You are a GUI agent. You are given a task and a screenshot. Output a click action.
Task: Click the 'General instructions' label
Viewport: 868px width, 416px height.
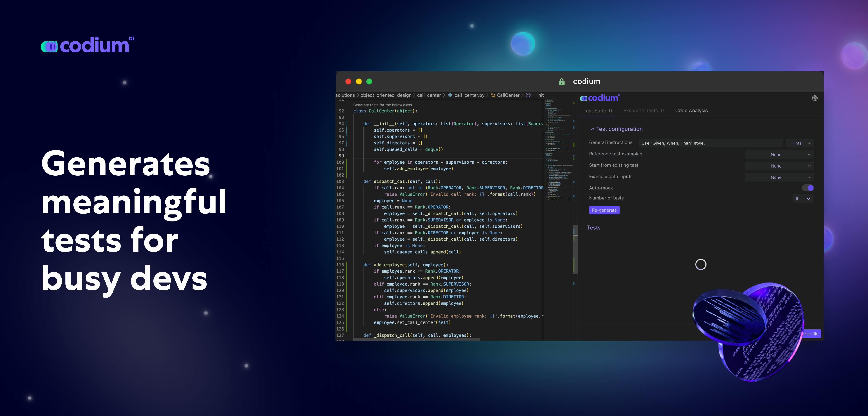coord(611,142)
